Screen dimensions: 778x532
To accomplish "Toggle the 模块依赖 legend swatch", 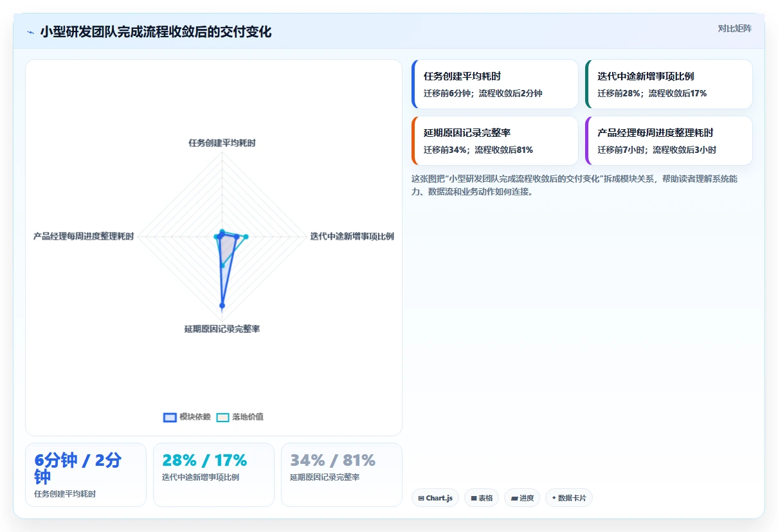I will pyautogui.click(x=170, y=417).
